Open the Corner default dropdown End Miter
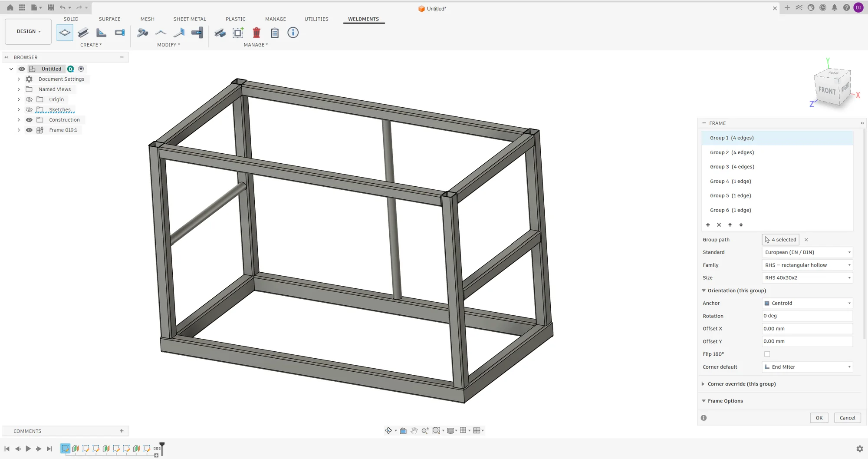 click(807, 367)
